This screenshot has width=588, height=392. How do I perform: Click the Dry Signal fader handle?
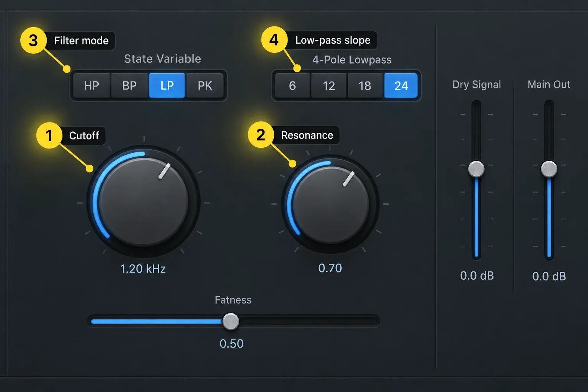(477, 169)
